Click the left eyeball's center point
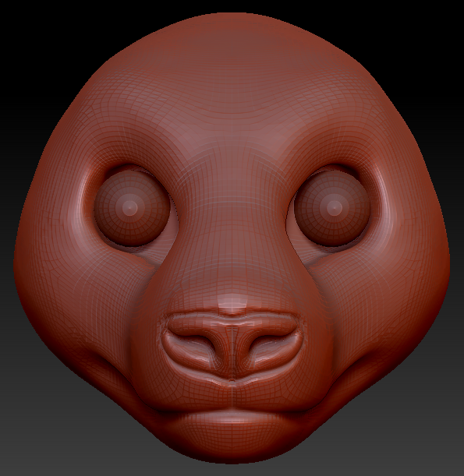This screenshot has height=476, width=464. 130,208
